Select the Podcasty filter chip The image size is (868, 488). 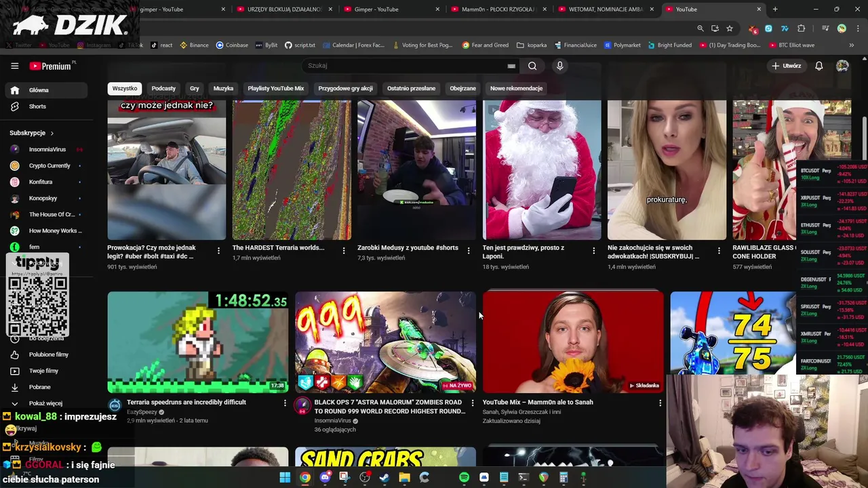tap(163, 88)
